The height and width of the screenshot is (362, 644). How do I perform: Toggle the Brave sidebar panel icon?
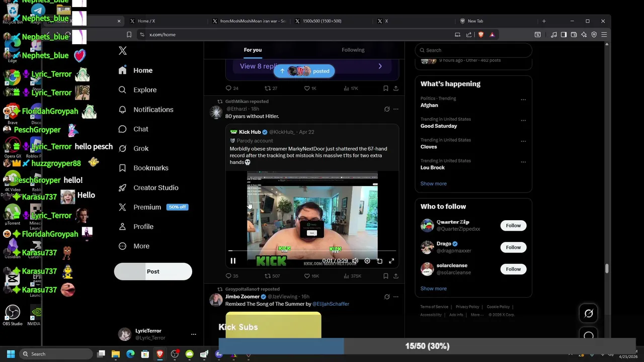pos(563,35)
